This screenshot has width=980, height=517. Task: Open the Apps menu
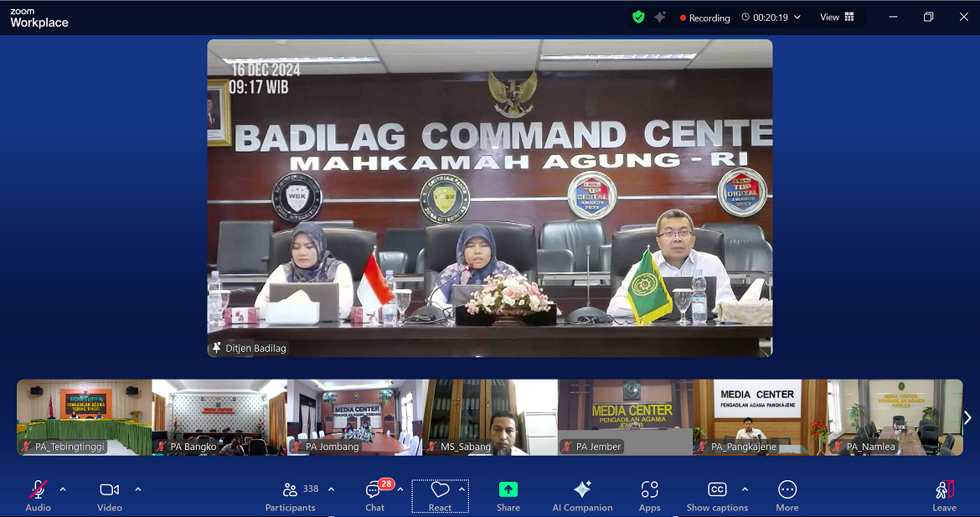coord(649,494)
